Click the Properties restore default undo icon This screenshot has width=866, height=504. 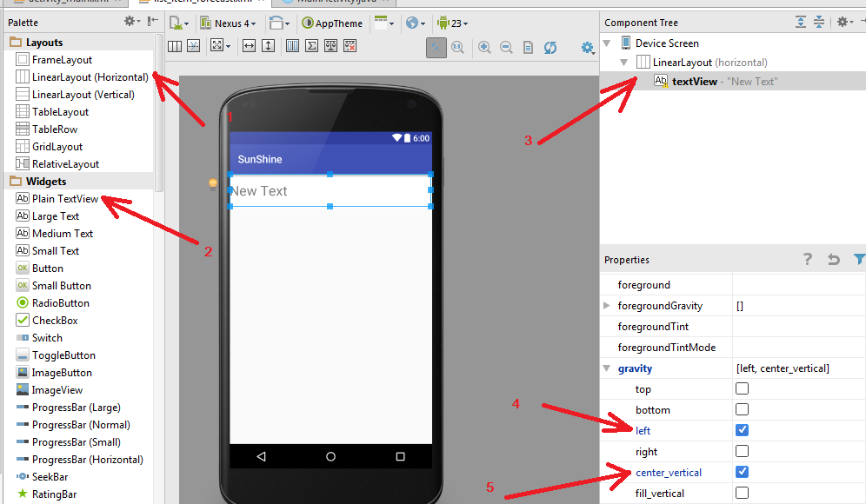pyautogui.click(x=834, y=259)
